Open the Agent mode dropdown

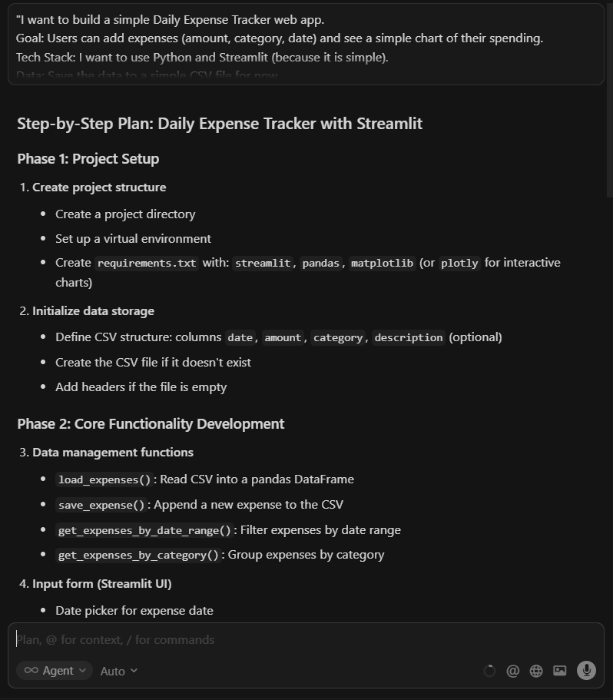pos(54,670)
